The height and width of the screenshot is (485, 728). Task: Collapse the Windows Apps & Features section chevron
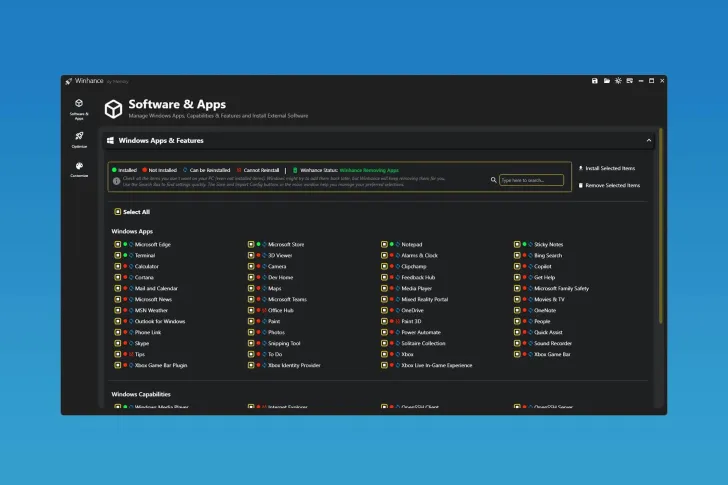point(649,140)
